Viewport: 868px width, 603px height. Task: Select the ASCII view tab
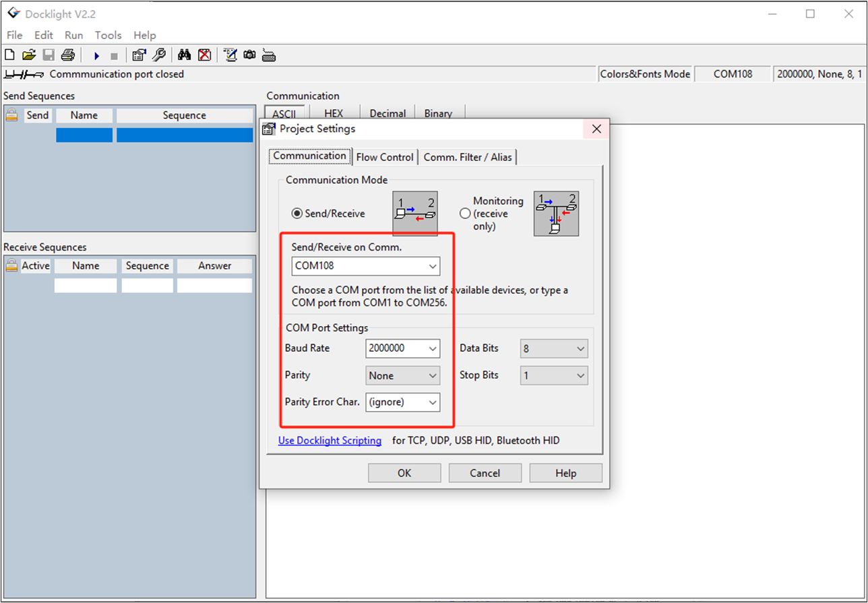(x=284, y=113)
